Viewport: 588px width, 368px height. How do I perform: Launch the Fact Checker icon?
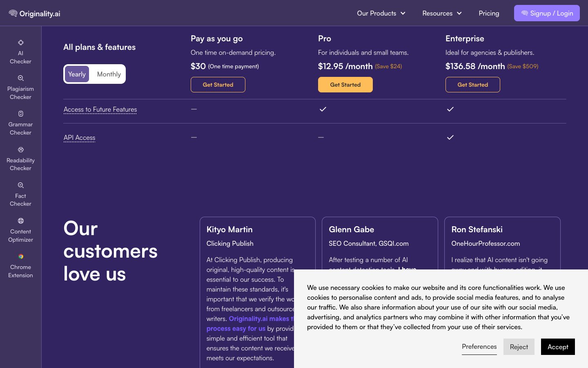pyautogui.click(x=21, y=185)
